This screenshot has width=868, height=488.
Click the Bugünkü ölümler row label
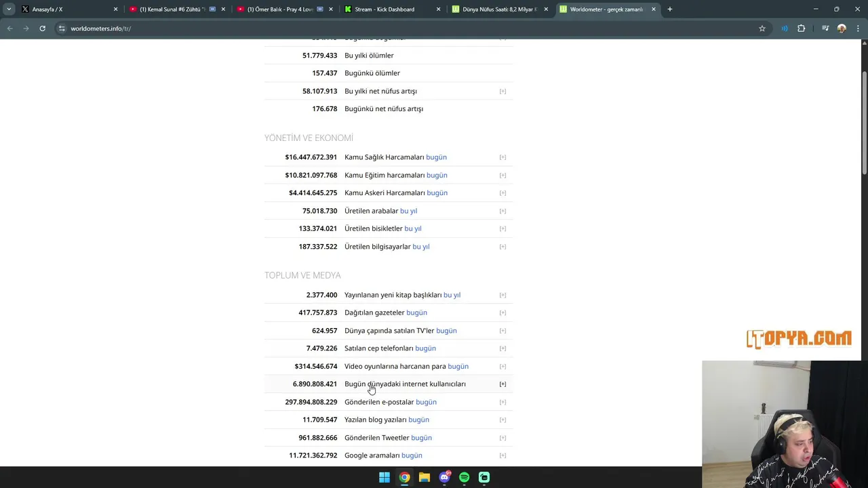[372, 73]
